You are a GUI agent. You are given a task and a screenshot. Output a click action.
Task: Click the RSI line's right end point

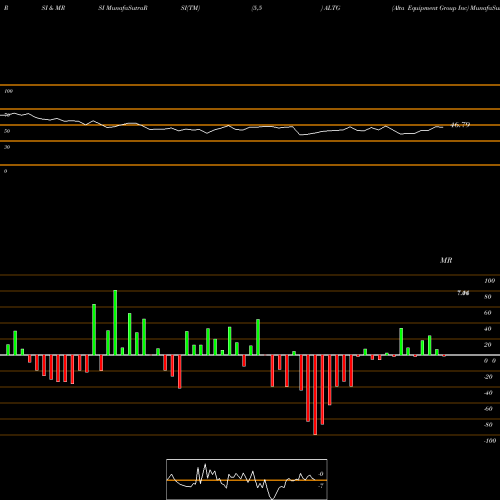coord(443,127)
